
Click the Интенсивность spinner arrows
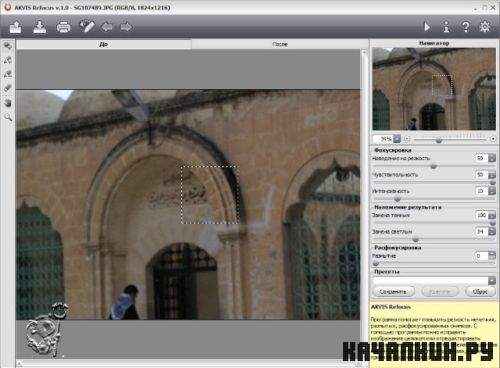[x=492, y=191]
